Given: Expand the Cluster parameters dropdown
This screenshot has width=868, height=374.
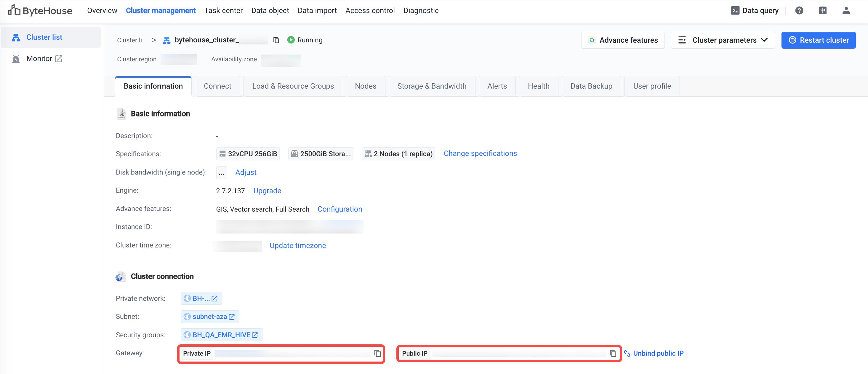Looking at the screenshot, I should [723, 40].
